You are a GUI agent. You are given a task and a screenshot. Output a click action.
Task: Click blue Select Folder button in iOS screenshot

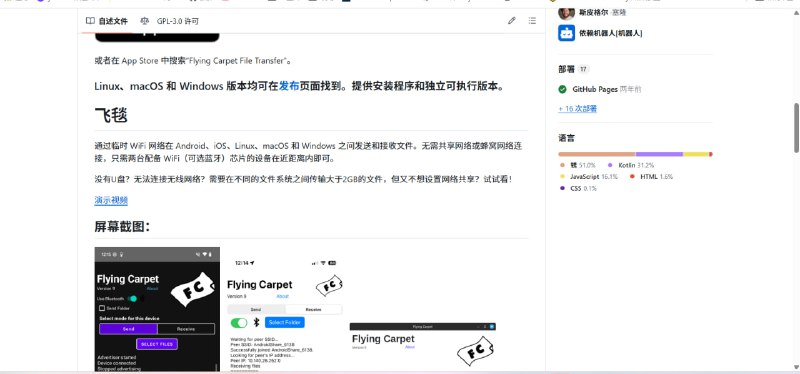(x=285, y=322)
